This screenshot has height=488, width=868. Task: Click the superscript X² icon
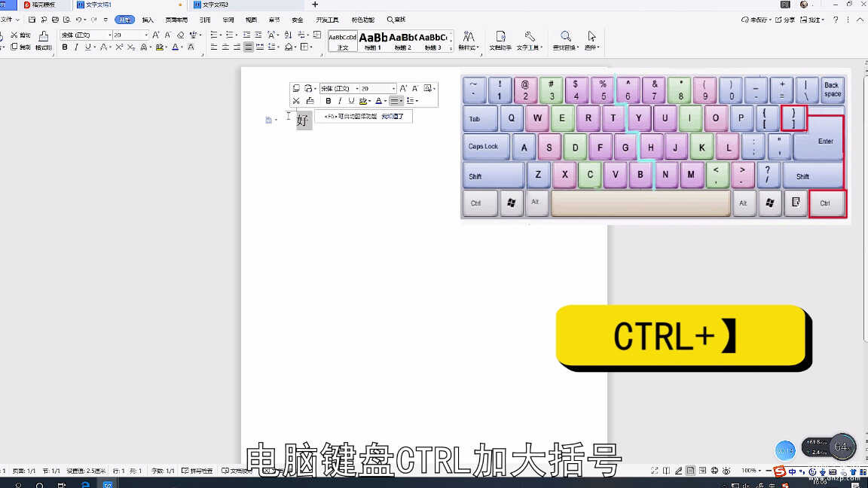tap(118, 47)
